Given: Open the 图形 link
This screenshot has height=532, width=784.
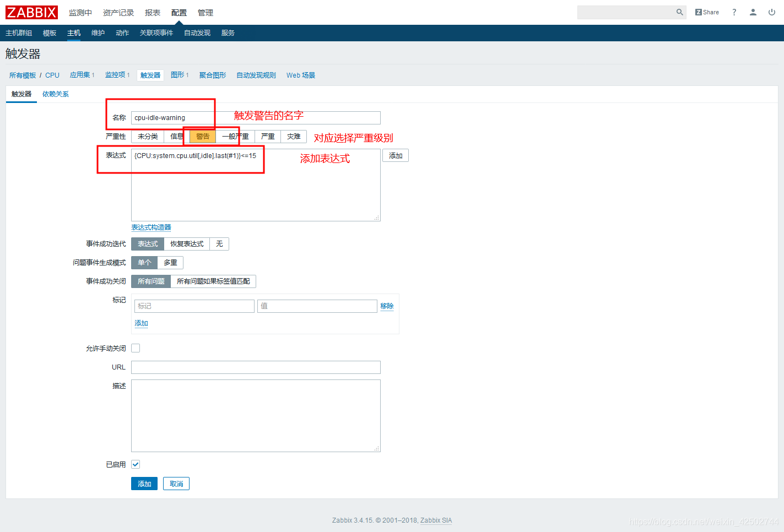Looking at the screenshot, I should 177,75.
